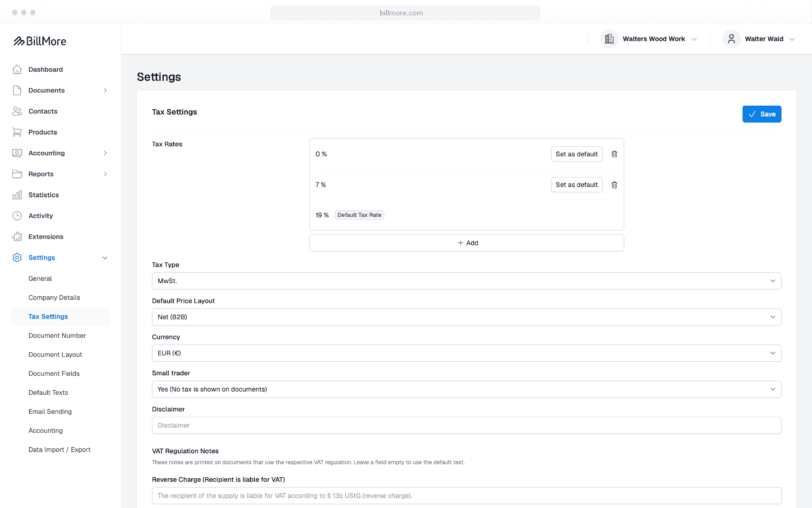Open Default Texts settings

pos(48,392)
